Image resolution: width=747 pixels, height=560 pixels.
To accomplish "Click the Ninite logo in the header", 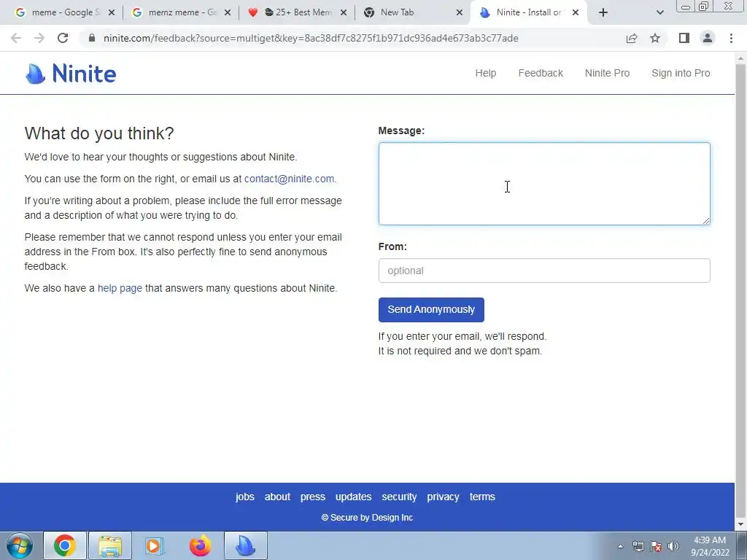I will tap(71, 74).
